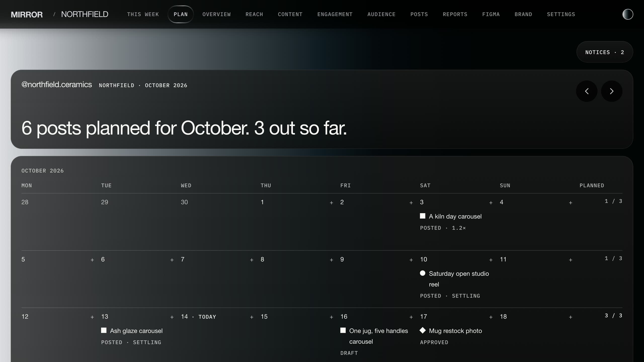Add a post on Friday 16 with plus
644x362 pixels.
(411, 317)
